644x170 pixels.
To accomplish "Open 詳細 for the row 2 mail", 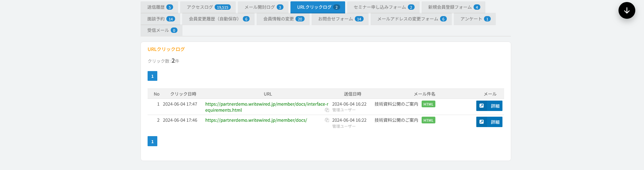I will 489,122.
